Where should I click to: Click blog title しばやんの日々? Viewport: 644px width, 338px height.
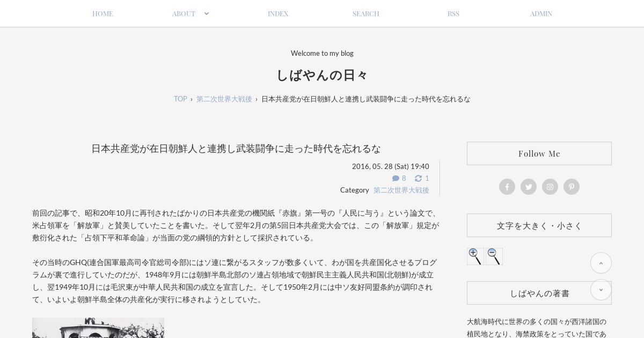(x=322, y=75)
